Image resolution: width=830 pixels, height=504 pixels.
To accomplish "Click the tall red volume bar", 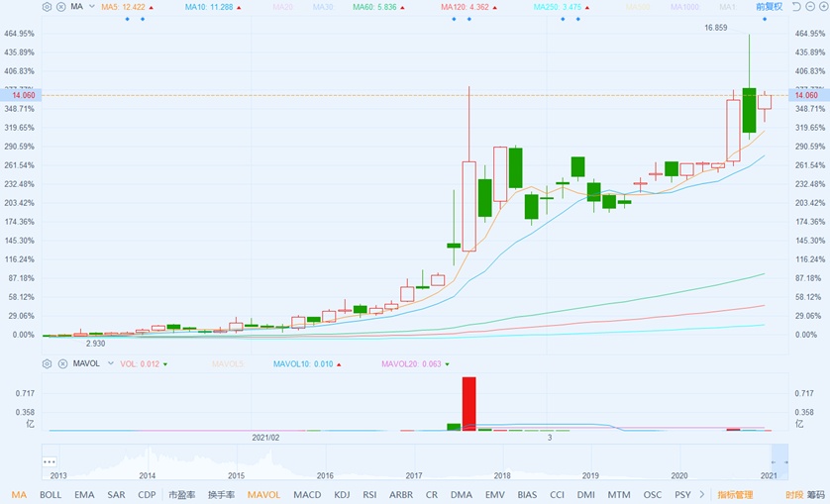I will [x=469, y=403].
